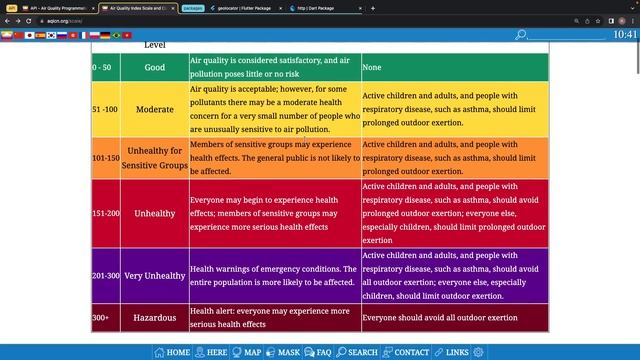Open the browser three-dot menu
The image size is (640, 360).
633,21
